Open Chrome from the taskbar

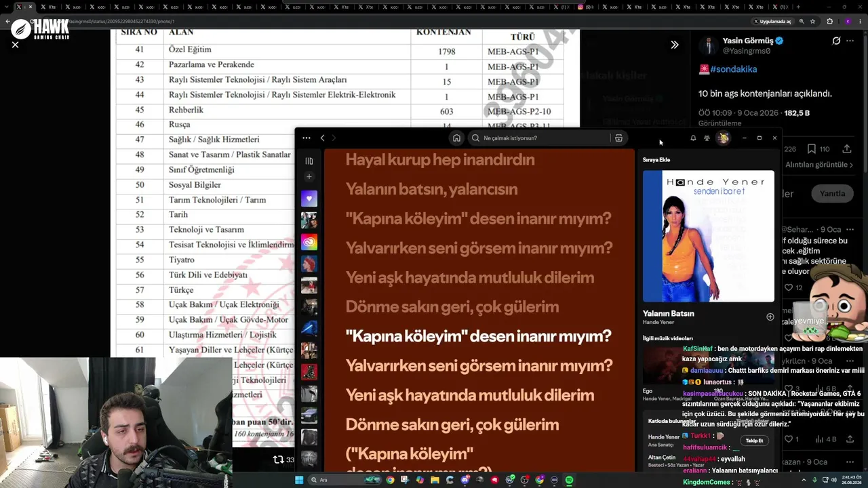pos(390,480)
